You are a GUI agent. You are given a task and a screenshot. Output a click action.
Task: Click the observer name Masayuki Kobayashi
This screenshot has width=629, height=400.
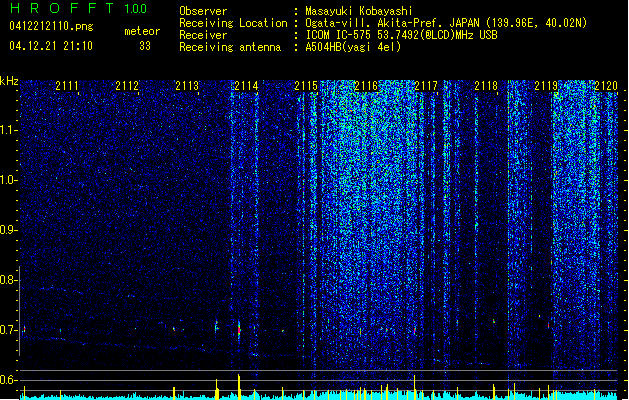tap(359, 11)
